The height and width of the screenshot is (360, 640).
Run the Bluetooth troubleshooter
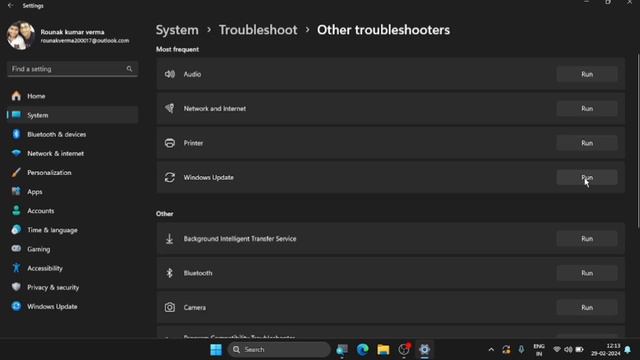click(587, 273)
